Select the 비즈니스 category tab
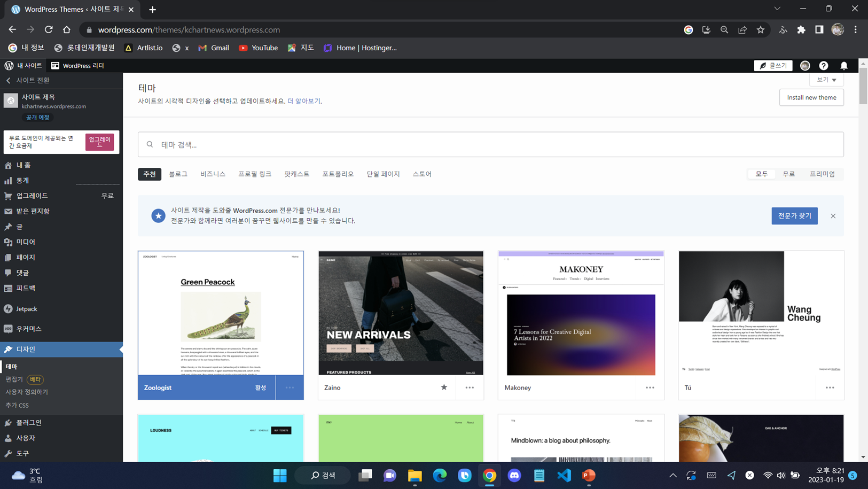Screen dimensions: 868x489 [213, 174]
